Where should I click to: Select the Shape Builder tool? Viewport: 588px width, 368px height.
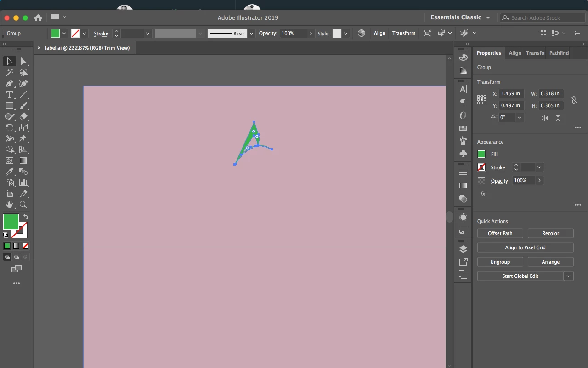click(x=9, y=149)
